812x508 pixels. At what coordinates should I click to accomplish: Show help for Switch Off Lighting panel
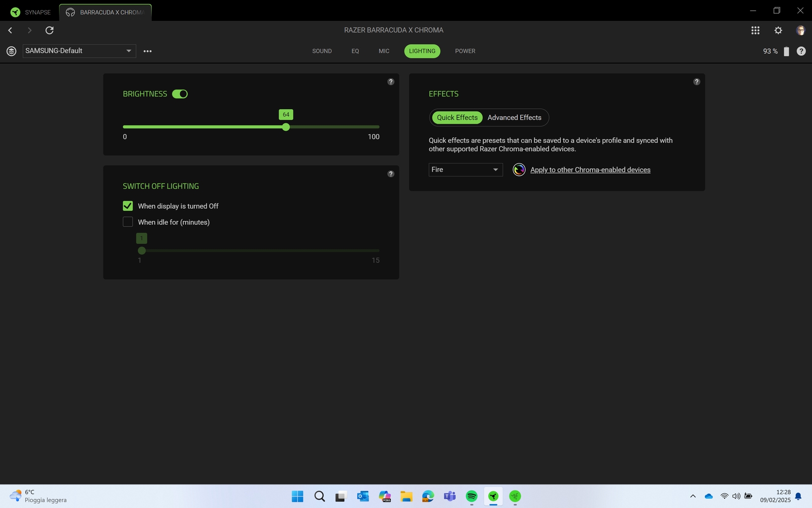[x=391, y=174]
